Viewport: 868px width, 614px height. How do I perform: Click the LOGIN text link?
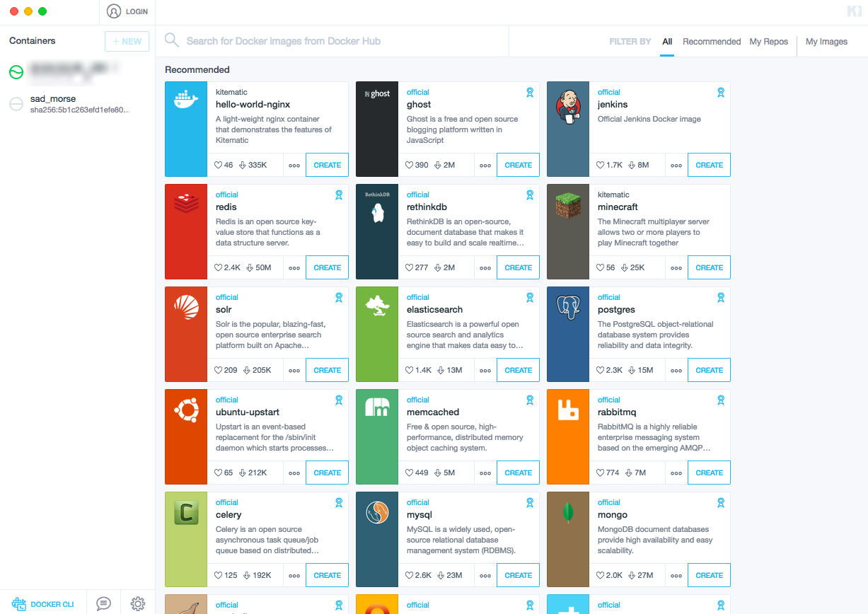pyautogui.click(x=137, y=12)
